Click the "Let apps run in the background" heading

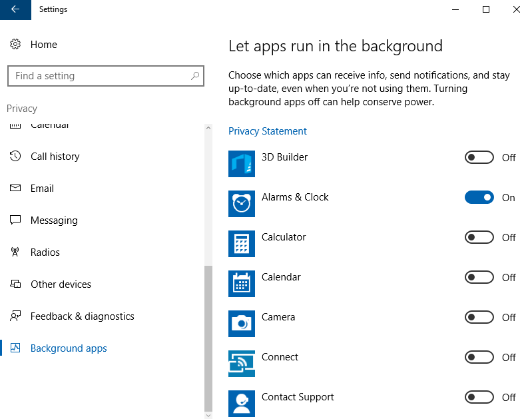tap(335, 46)
